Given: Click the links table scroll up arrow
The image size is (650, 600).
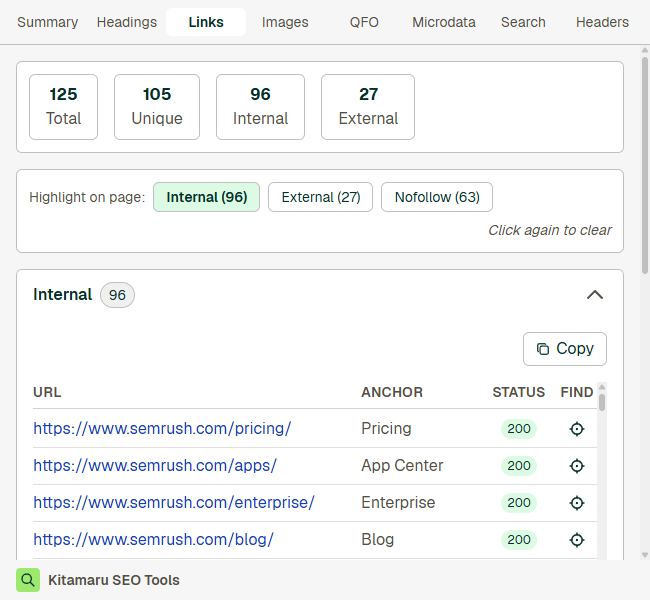Looking at the screenshot, I should [602, 387].
